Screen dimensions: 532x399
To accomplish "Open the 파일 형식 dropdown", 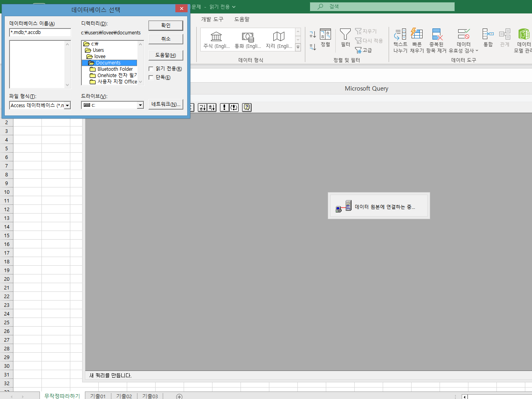I will [68, 106].
